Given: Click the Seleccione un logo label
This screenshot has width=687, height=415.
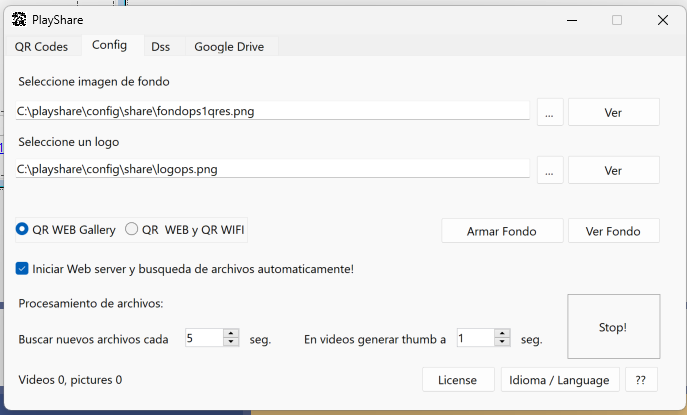Looking at the screenshot, I should point(69,142).
